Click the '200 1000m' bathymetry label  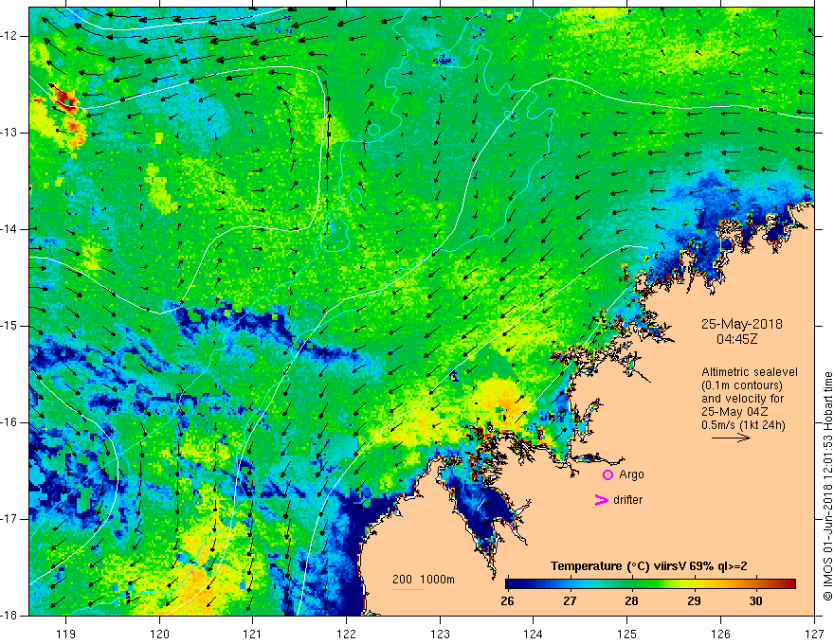[x=424, y=580]
